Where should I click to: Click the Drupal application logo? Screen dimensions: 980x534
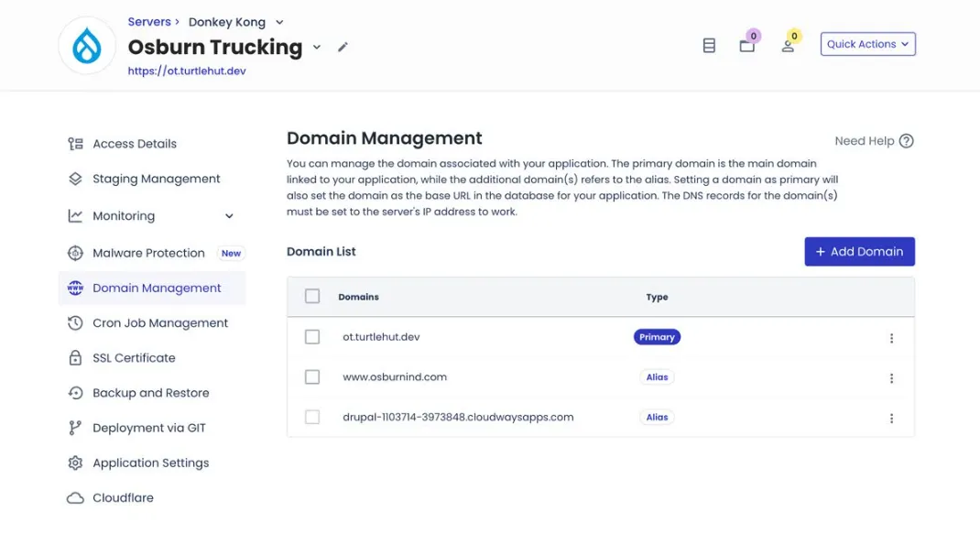pyautogui.click(x=87, y=46)
